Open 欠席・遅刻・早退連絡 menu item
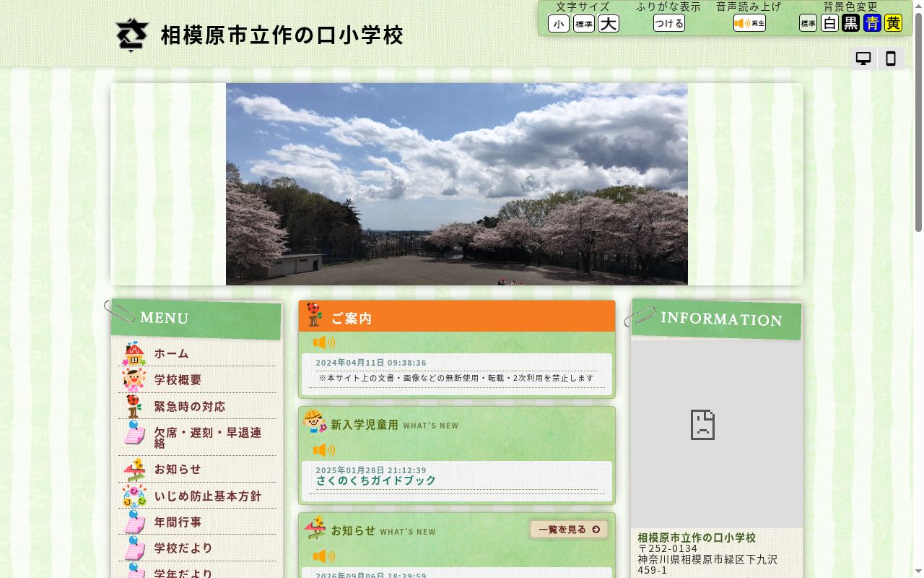This screenshot has height=578, width=924. point(197,438)
